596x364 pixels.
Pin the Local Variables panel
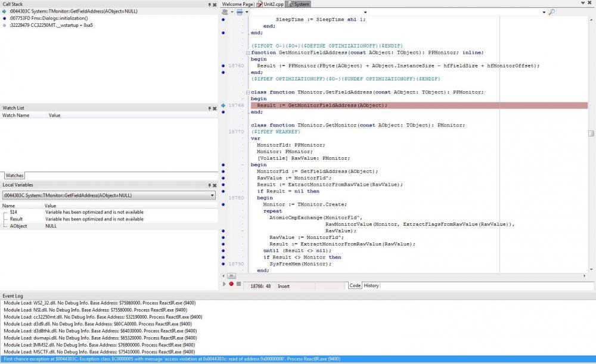(x=209, y=185)
